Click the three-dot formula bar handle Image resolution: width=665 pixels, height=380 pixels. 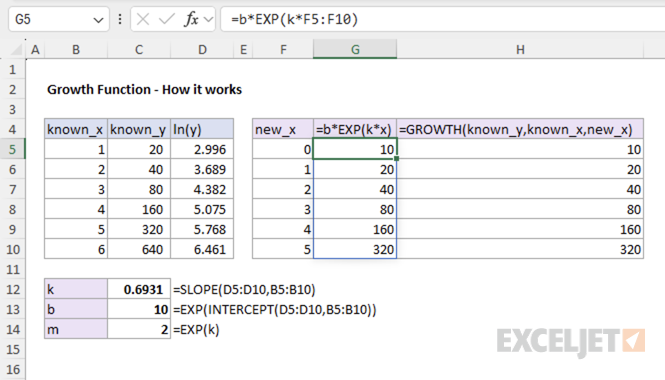(x=120, y=19)
